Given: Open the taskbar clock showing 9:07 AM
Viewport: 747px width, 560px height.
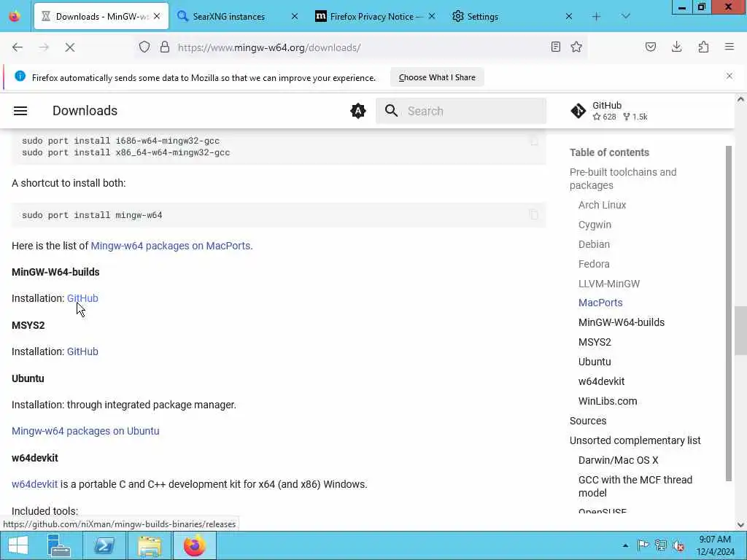Looking at the screenshot, I should pos(715,545).
